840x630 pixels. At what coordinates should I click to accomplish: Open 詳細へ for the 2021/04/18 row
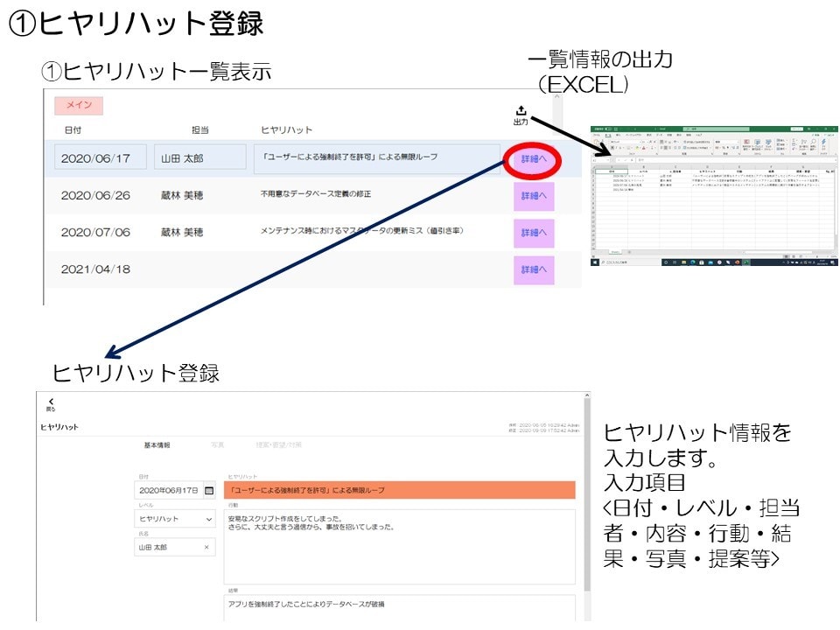pos(534,269)
